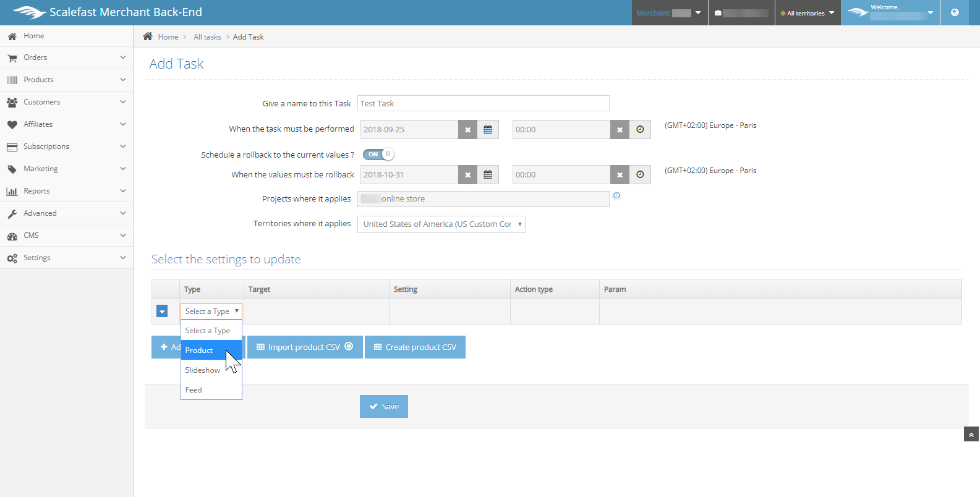Viewport: 980px width, 497px height.
Task: Open the Territories where it applies dropdown
Action: [441, 224]
